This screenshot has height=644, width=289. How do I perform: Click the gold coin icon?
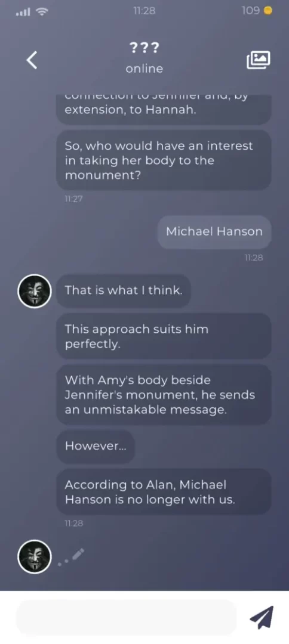pyautogui.click(x=268, y=11)
